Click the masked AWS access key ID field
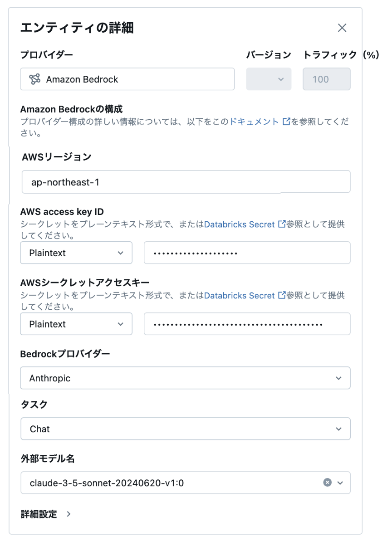Viewport: 392px width, 546px height. tap(247, 253)
